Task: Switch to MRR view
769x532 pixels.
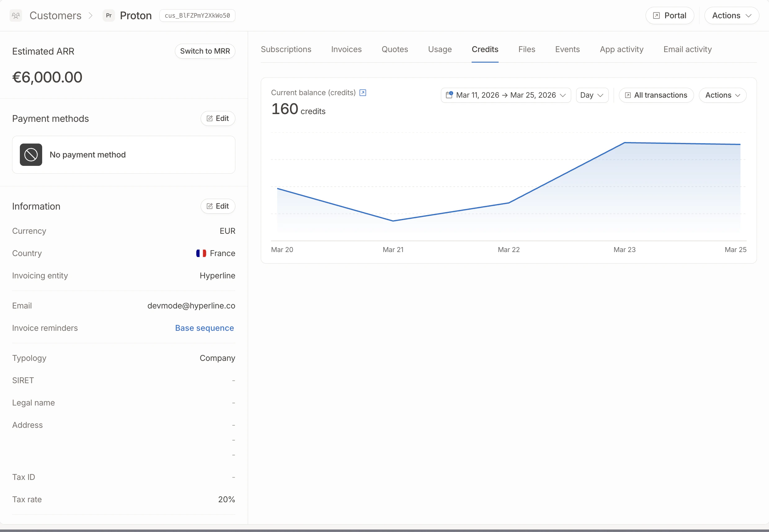Action: [x=205, y=51]
